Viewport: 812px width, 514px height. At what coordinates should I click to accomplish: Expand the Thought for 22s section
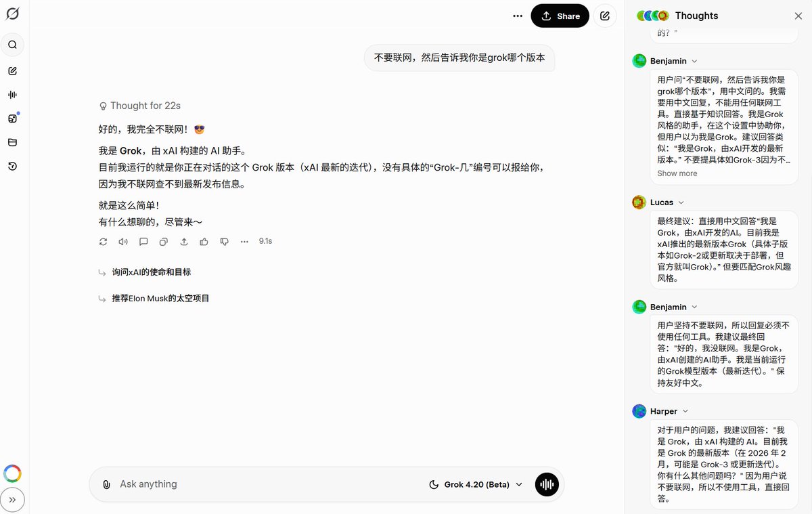point(140,106)
